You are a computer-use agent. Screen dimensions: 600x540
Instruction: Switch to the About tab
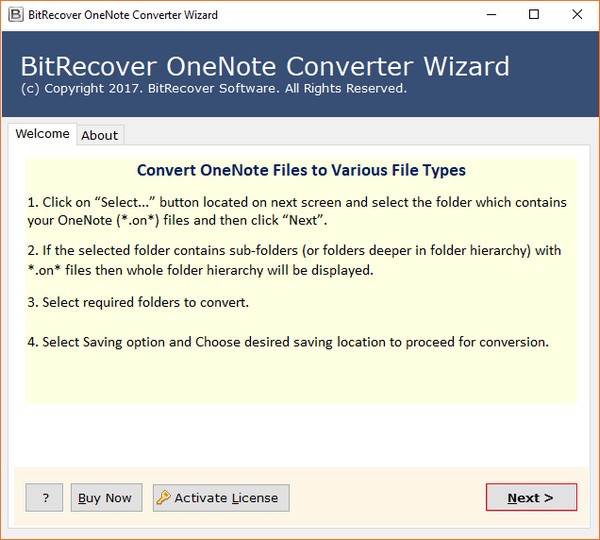point(100,135)
